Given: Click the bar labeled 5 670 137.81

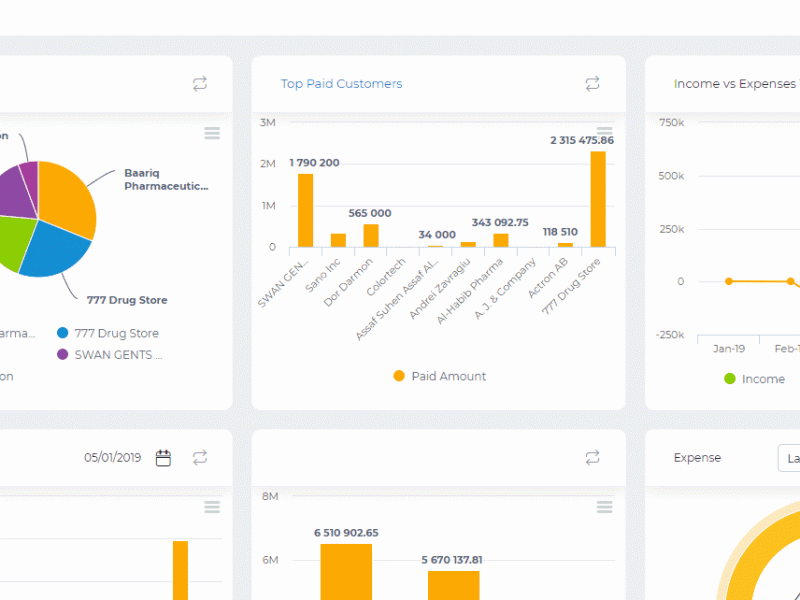Looking at the screenshot, I should click(454, 585).
